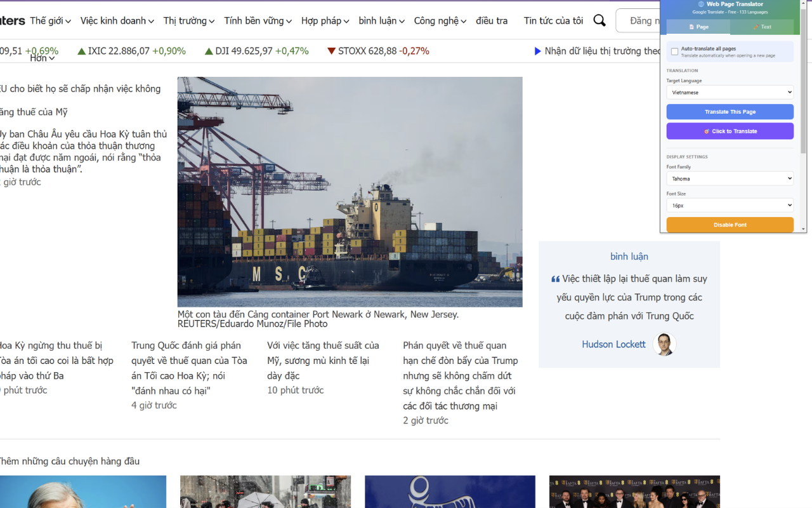Expand the Công nghệ menu
The width and height of the screenshot is (812, 508).
(440, 21)
